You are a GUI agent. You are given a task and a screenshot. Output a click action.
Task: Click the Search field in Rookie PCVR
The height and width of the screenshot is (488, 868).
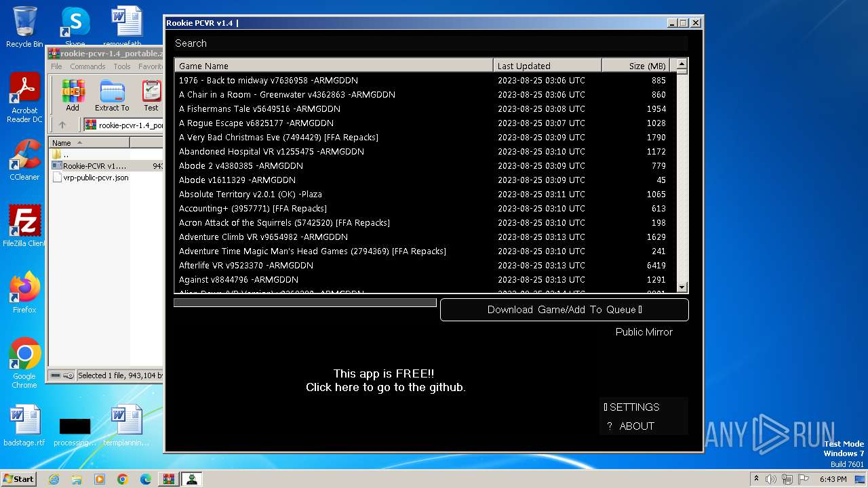tap(431, 43)
